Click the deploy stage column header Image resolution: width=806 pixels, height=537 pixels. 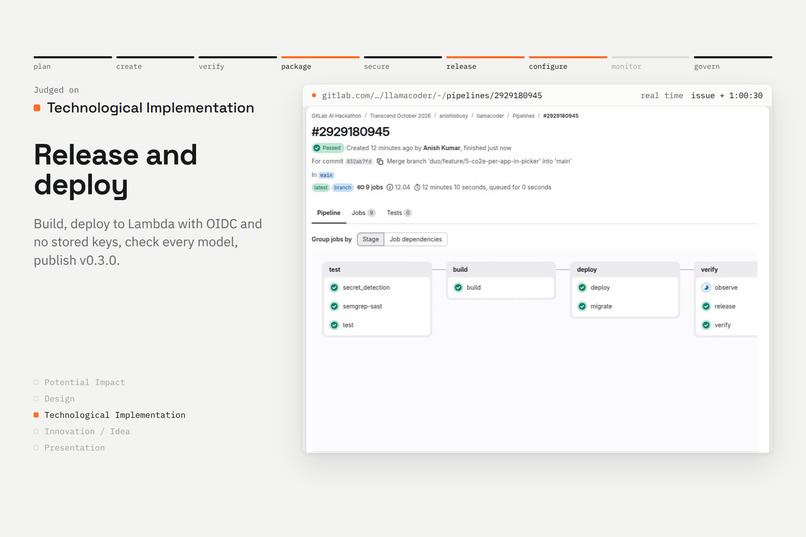coord(625,269)
